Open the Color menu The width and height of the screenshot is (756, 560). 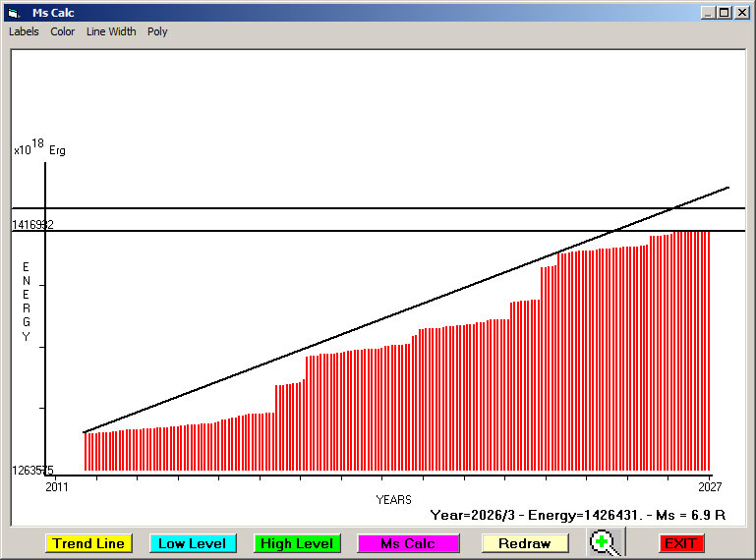point(63,31)
